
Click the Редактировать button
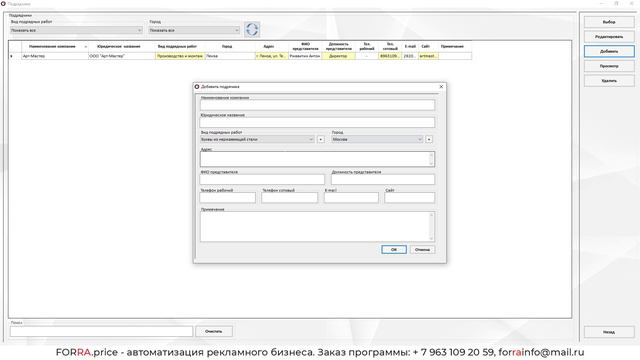[609, 37]
